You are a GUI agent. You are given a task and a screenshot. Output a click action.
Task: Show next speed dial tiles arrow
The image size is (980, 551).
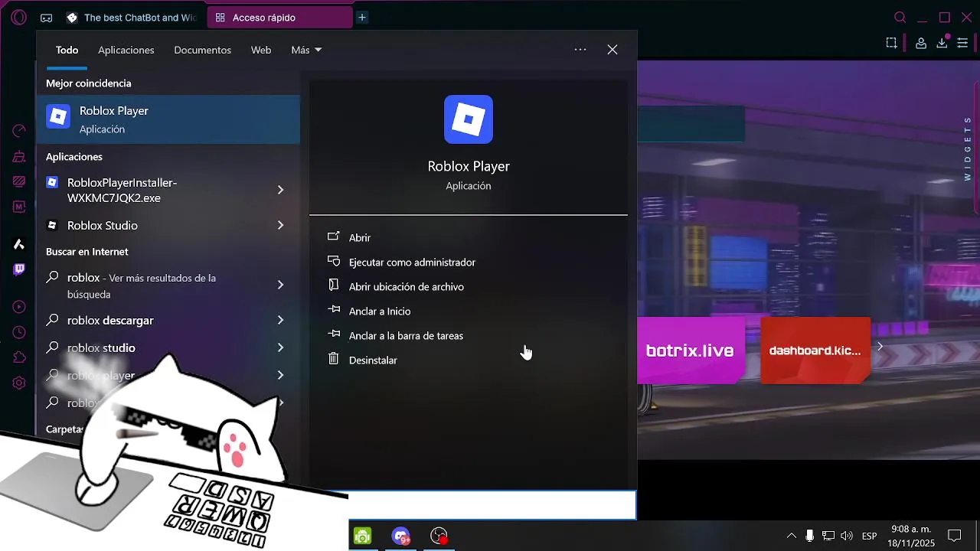(880, 347)
